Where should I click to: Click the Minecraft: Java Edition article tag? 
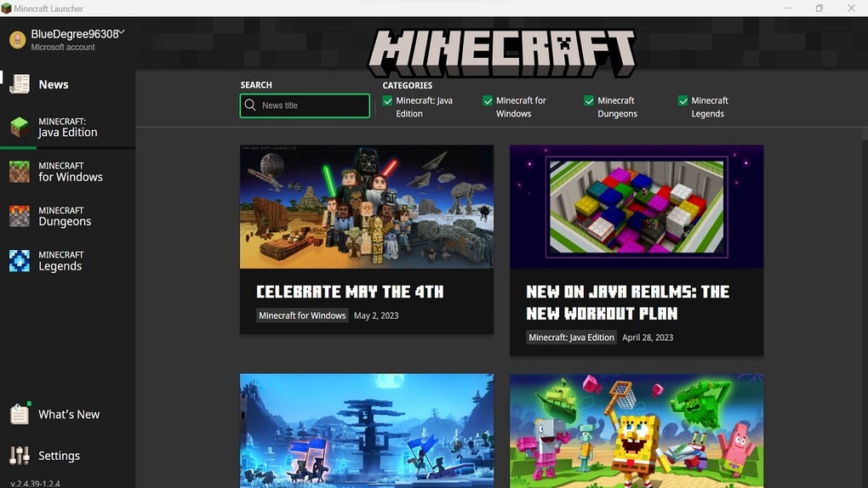point(571,338)
